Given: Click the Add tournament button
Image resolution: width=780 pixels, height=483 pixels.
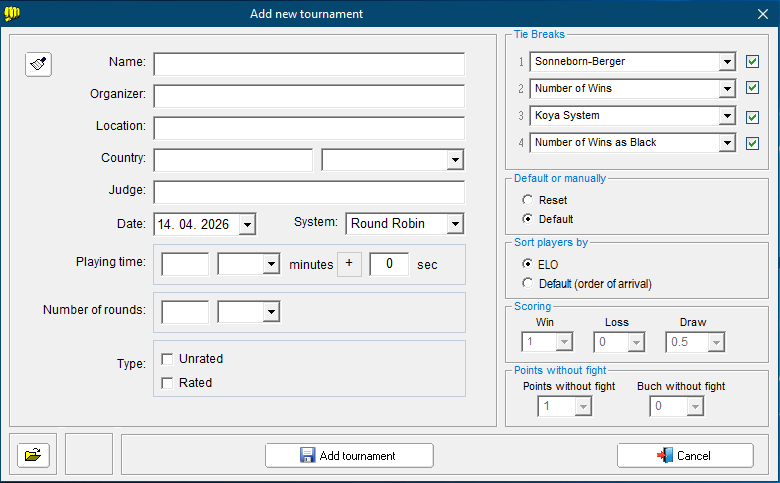Looking at the screenshot, I should pyautogui.click(x=349, y=456).
